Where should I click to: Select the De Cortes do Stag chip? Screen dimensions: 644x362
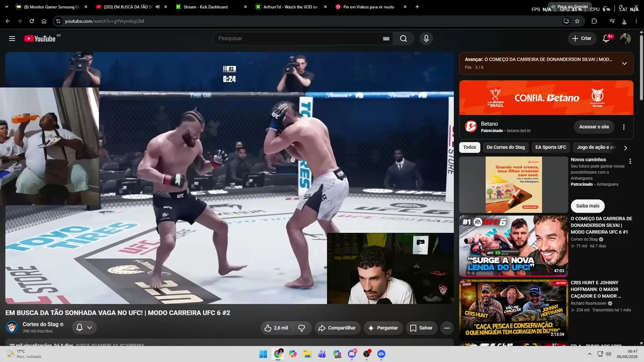click(506, 147)
